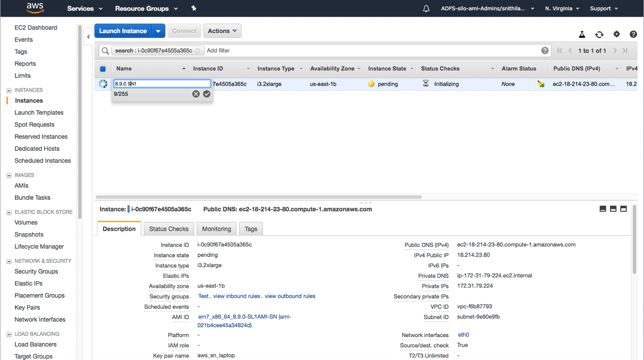The width and height of the screenshot is (644, 360).
Task: Switch to the Monitoring tab
Action: [216, 229]
